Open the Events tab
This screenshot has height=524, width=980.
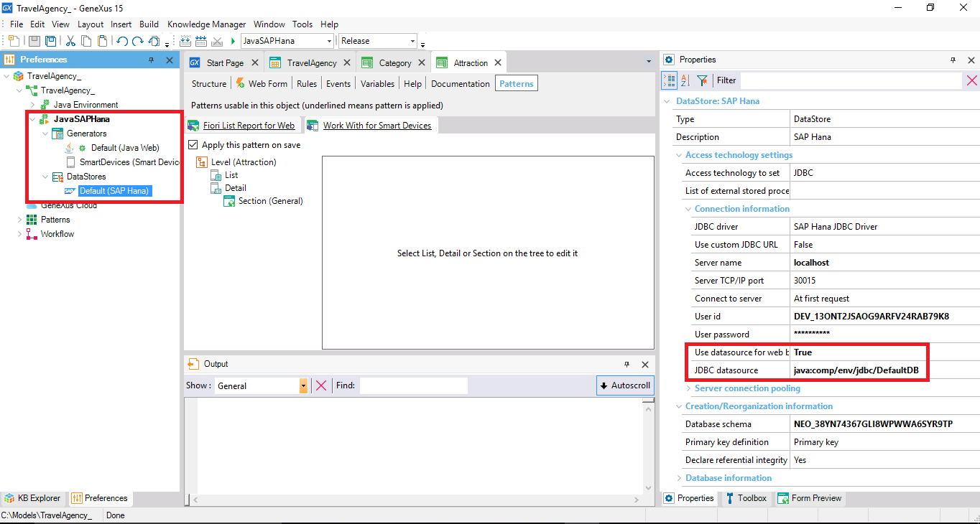pyautogui.click(x=338, y=84)
